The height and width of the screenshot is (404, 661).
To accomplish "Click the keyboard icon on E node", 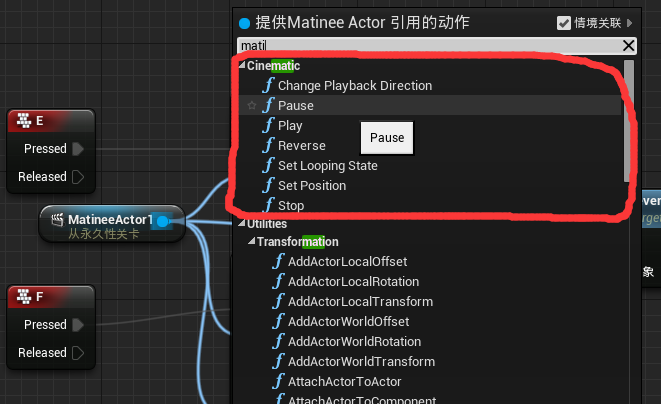I will coord(24,121).
